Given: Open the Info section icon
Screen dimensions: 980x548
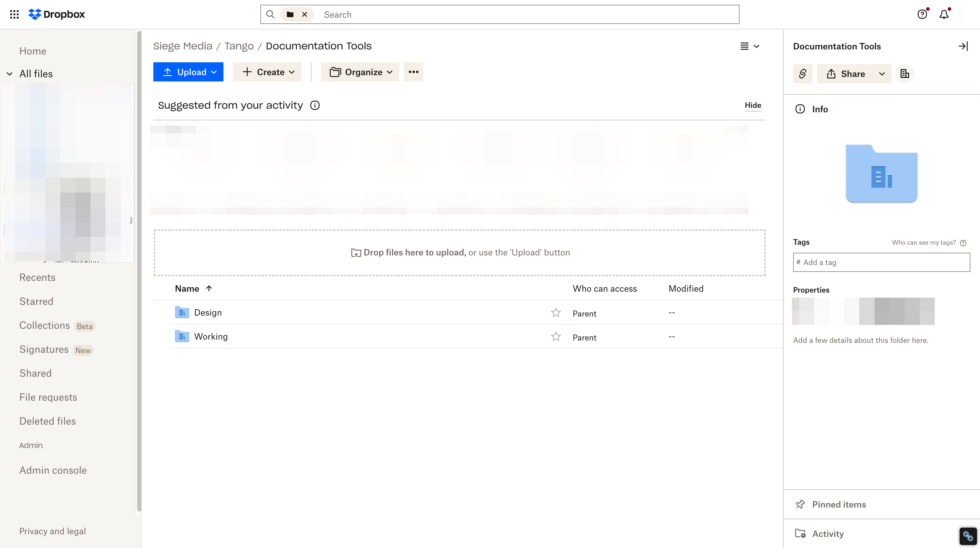Looking at the screenshot, I should (800, 109).
